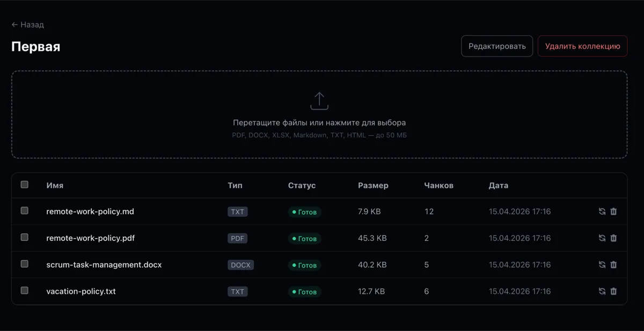
Task: Reprocess remote-work-policy.md with refresh icon
Action: click(x=602, y=211)
